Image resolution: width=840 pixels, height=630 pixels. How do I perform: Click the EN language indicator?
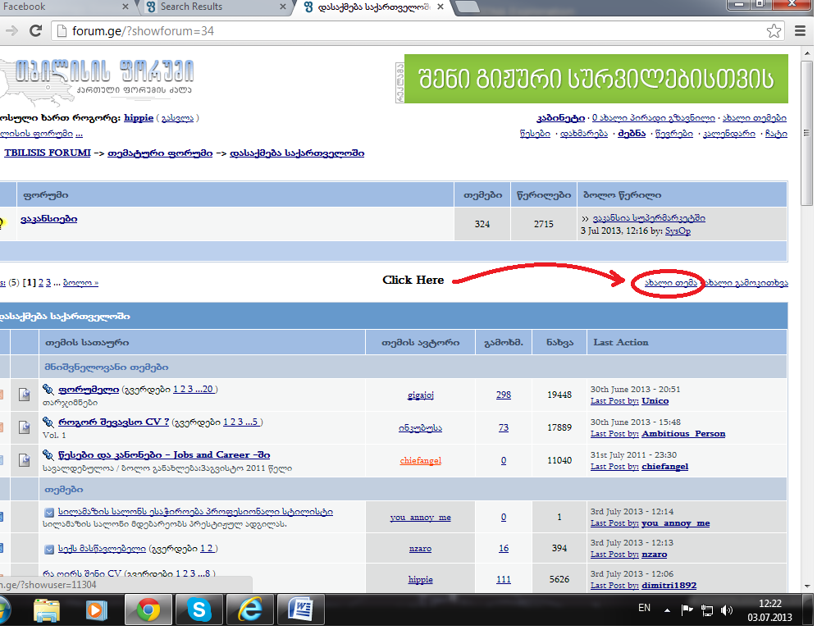pyautogui.click(x=645, y=608)
